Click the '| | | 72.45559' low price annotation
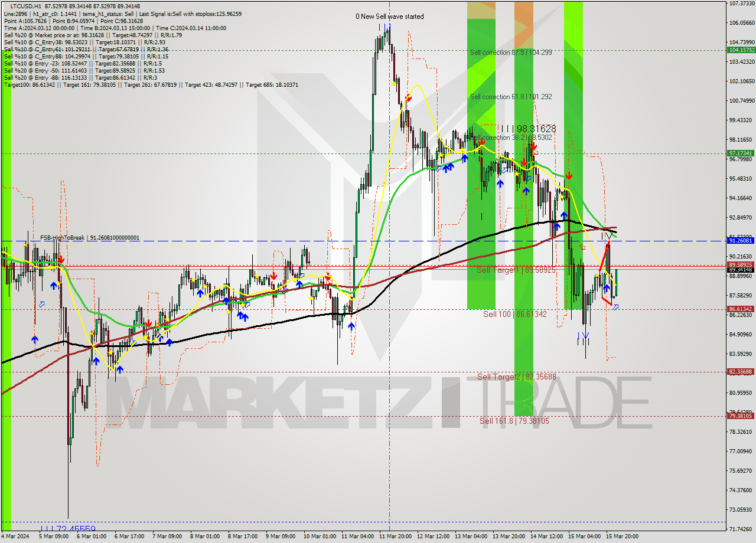The height and width of the screenshot is (543, 756). [x=67, y=529]
